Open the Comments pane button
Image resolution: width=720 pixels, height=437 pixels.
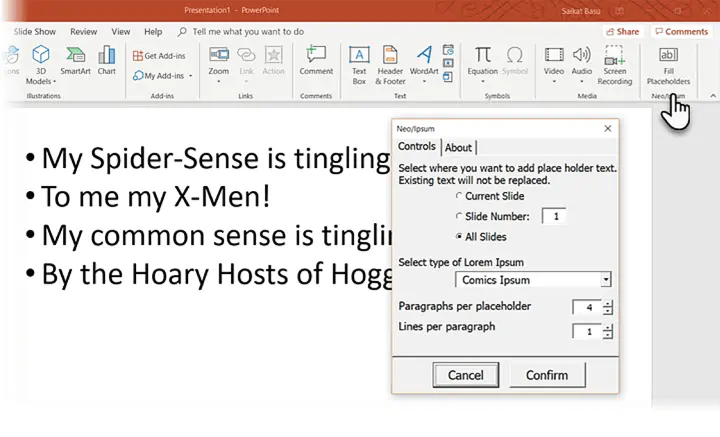click(681, 32)
